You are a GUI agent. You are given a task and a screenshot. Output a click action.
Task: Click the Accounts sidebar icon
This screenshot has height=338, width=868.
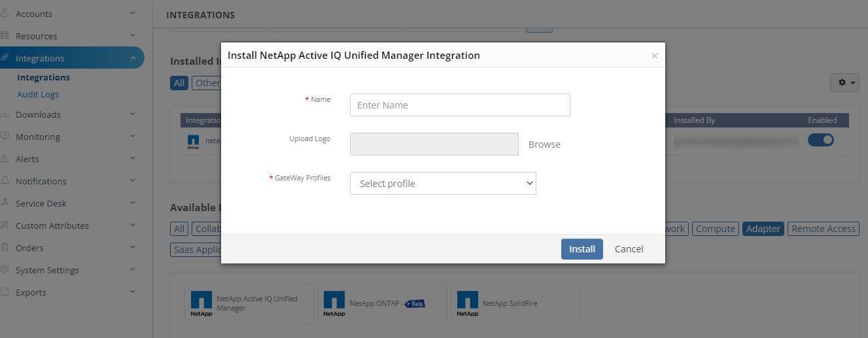click(5, 14)
